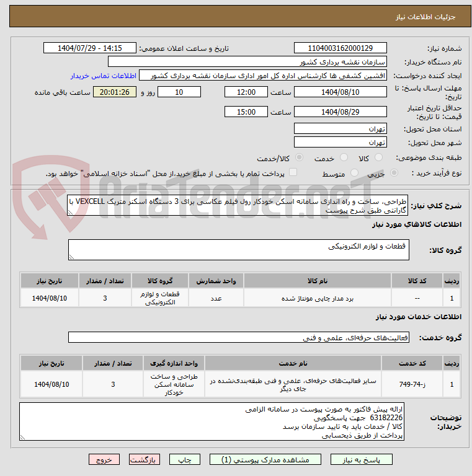Click the اطلاعات کالاهای مورد نیاز heading
The width and height of the screenshot is (472, 476).
tap(416, 224)
